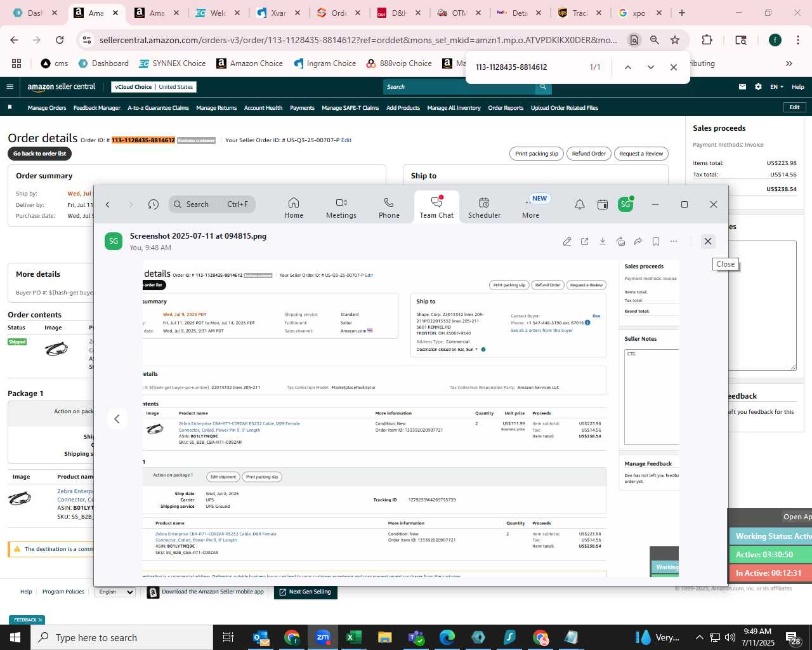Screen dimensions: 812x650
Task: Open the EN language dropdown
Action: [x=777, y=87]
